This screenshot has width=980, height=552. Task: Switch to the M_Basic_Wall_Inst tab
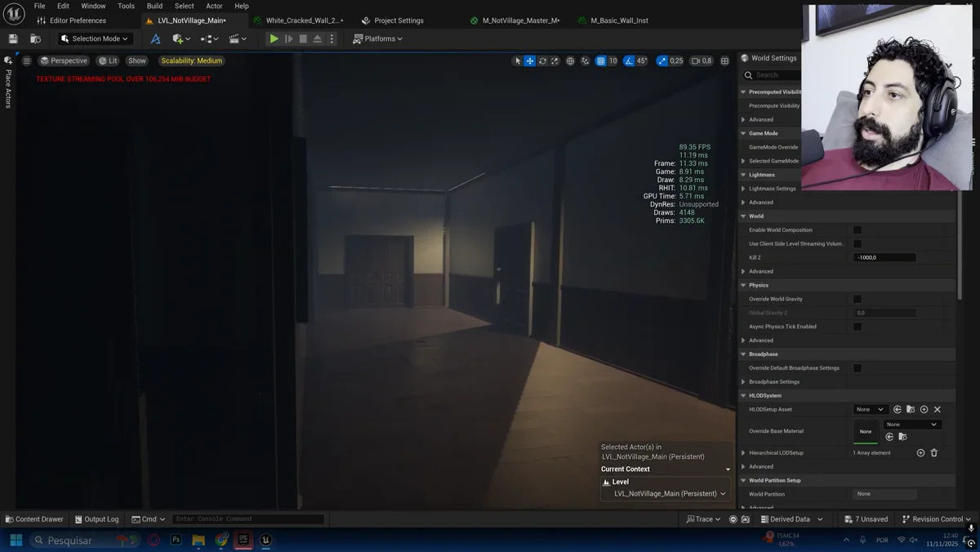click(x=618, y=20)
